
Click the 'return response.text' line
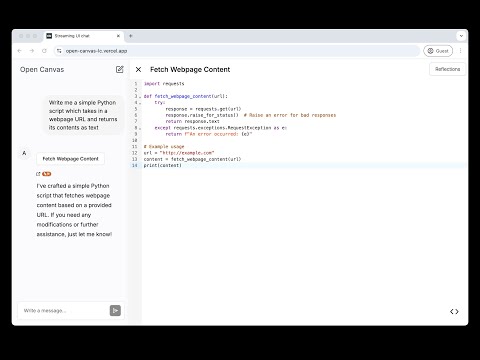coord(192,122)
